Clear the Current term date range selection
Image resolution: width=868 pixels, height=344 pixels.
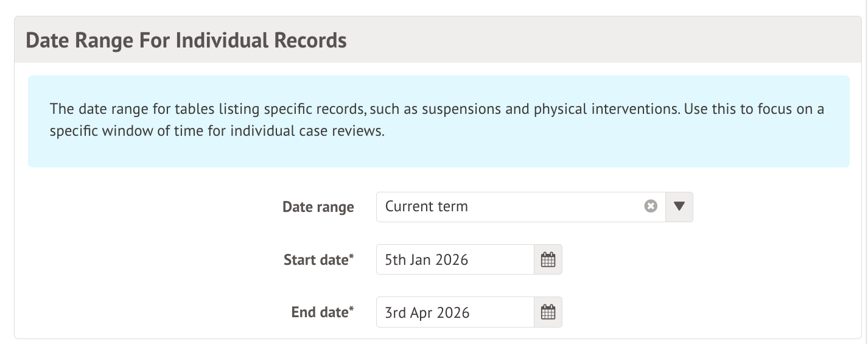coord(651,206)
